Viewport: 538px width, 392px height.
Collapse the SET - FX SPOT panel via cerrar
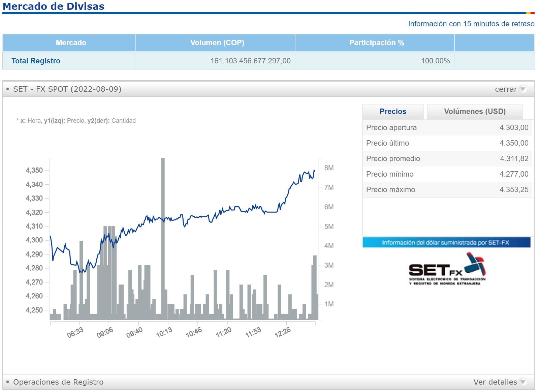(x=505, y=89)
